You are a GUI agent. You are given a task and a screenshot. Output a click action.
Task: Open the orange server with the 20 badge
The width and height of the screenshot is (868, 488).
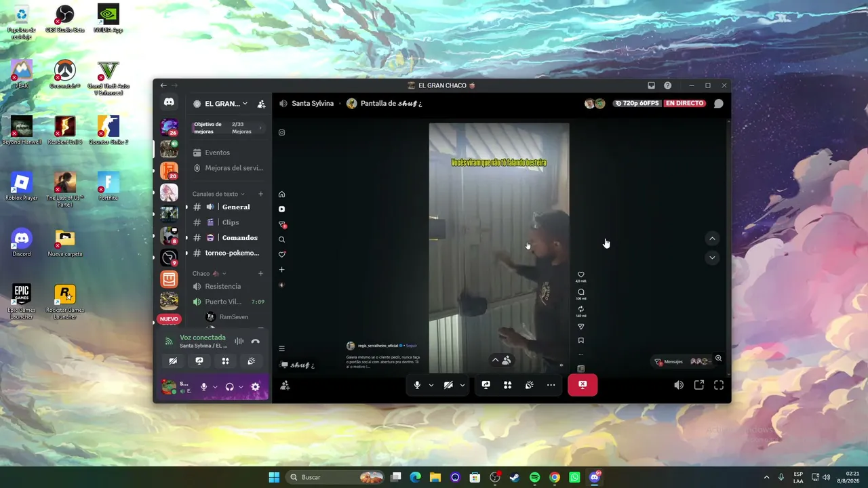(x=169, y=170)
